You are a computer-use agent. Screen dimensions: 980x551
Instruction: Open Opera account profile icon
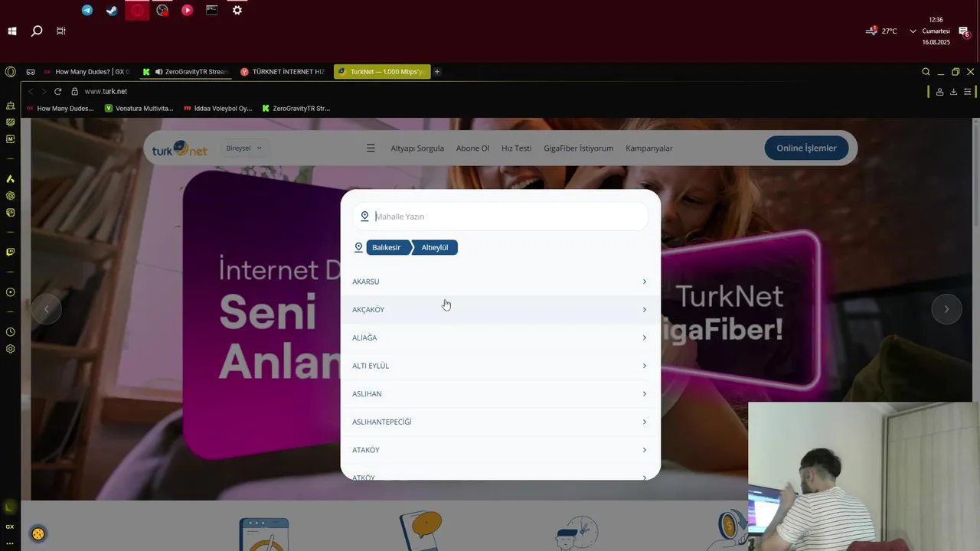click(939, 92)
